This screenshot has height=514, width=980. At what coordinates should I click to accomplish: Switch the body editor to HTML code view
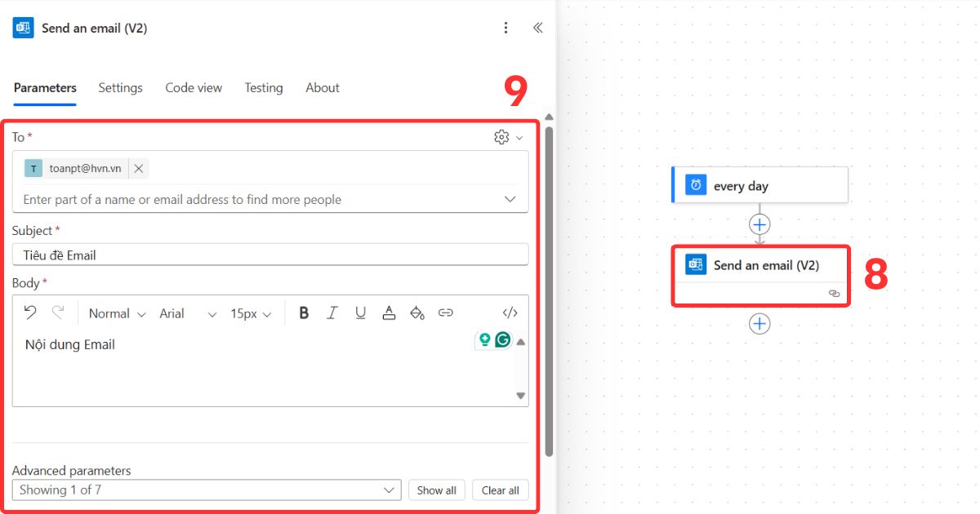[x=510, y=312]
